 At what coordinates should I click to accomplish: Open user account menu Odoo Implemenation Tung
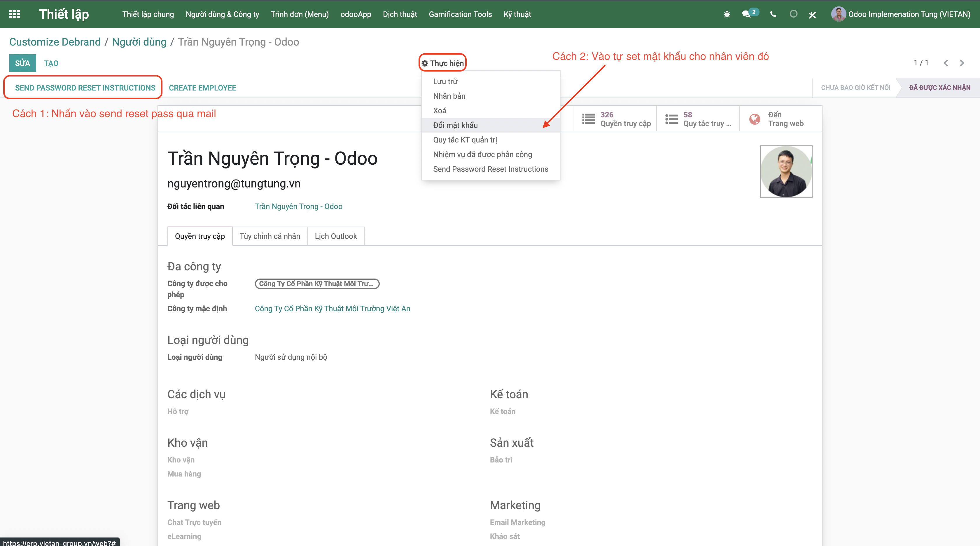tap(901, 14)
